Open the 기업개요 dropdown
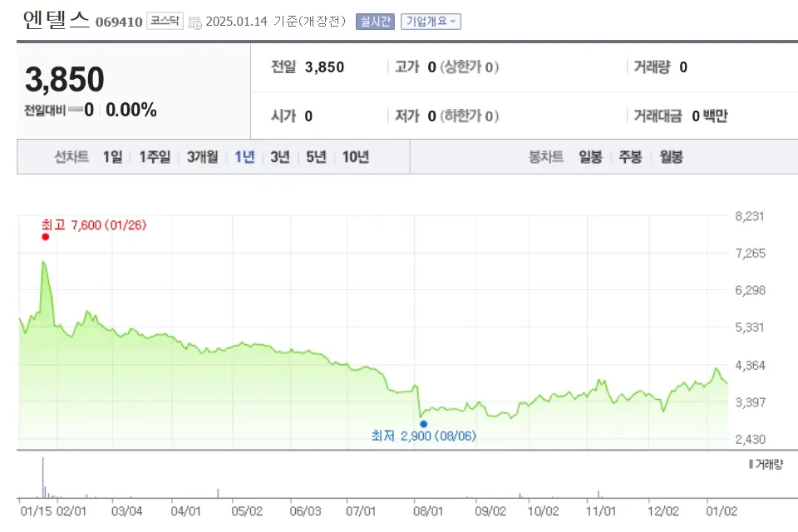The width and height of the screenshot is (798, 532). [x=429, y=21]
